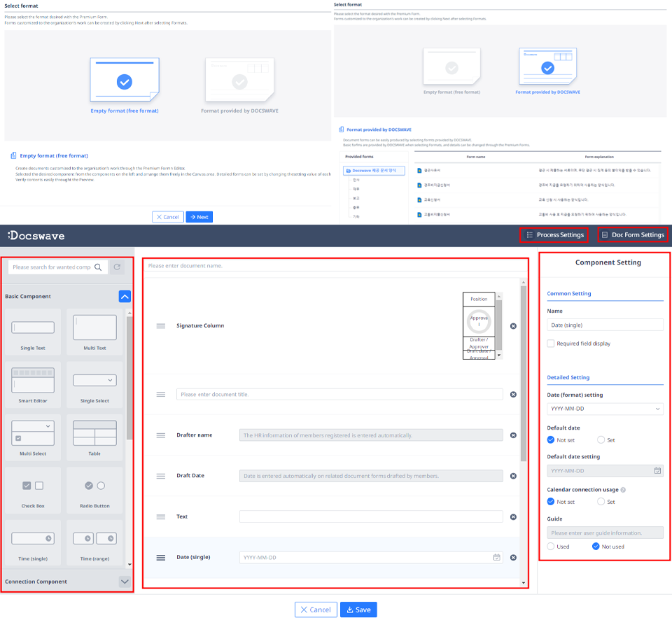Delete the Draft Date row

(513, 476)
